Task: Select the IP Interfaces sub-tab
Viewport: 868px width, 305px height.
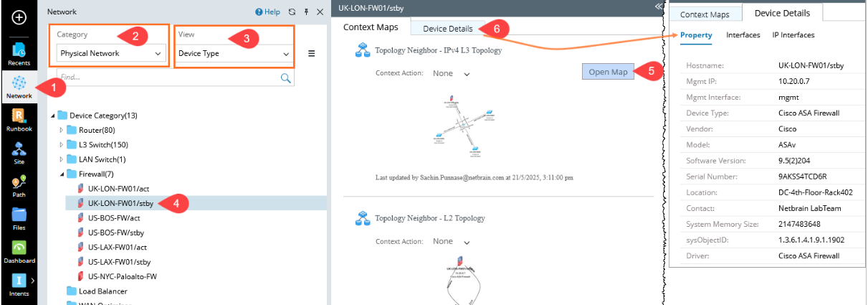Action: click(793, 34)
